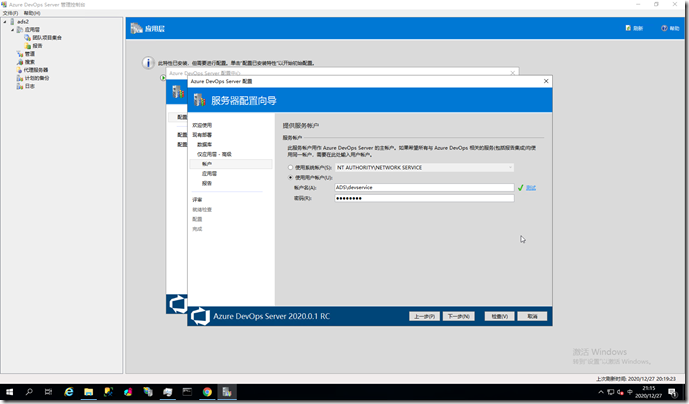Show hidden tray icons chevron

pos(601,392)
